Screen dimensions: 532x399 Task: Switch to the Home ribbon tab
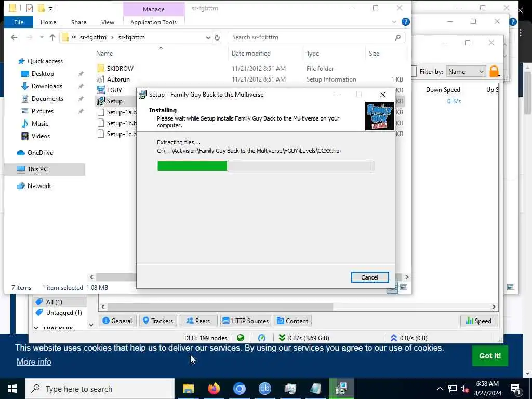[48, 22]
